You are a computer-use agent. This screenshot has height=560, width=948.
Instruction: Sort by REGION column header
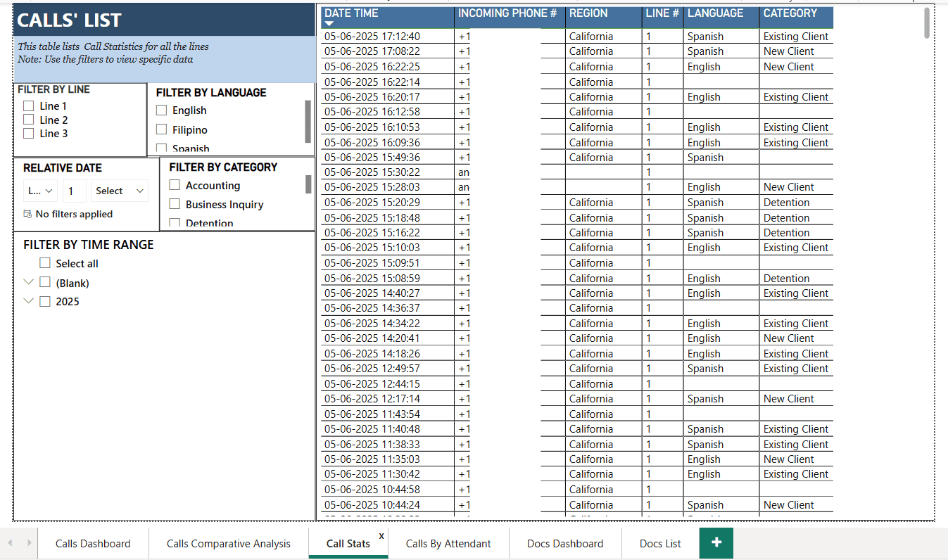point(588,13)
